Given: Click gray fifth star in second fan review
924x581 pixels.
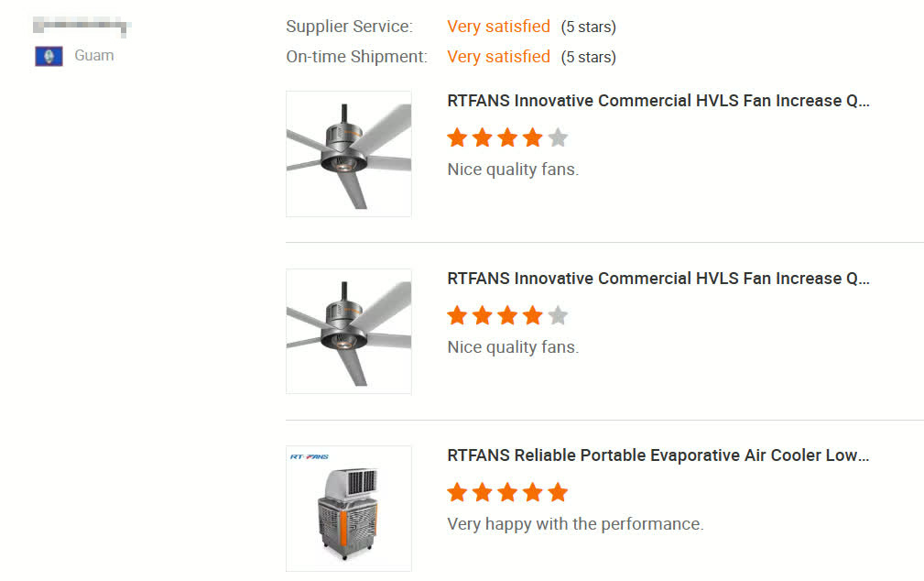Looking at the screenshot, I should [x=558, y=316].
